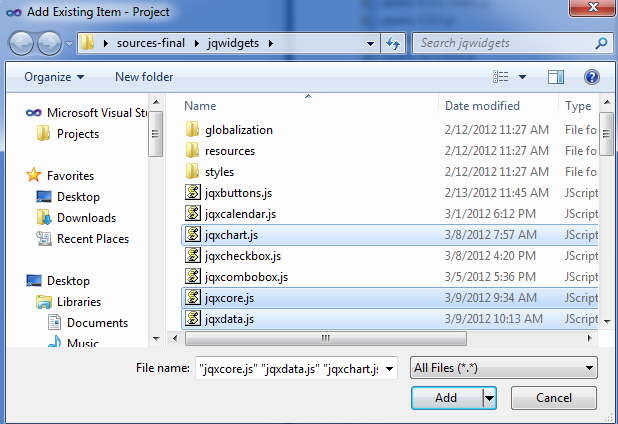Select Microsoft Visual Studio in navigation pane
The image size is (618, 424).
coord(87,113)
